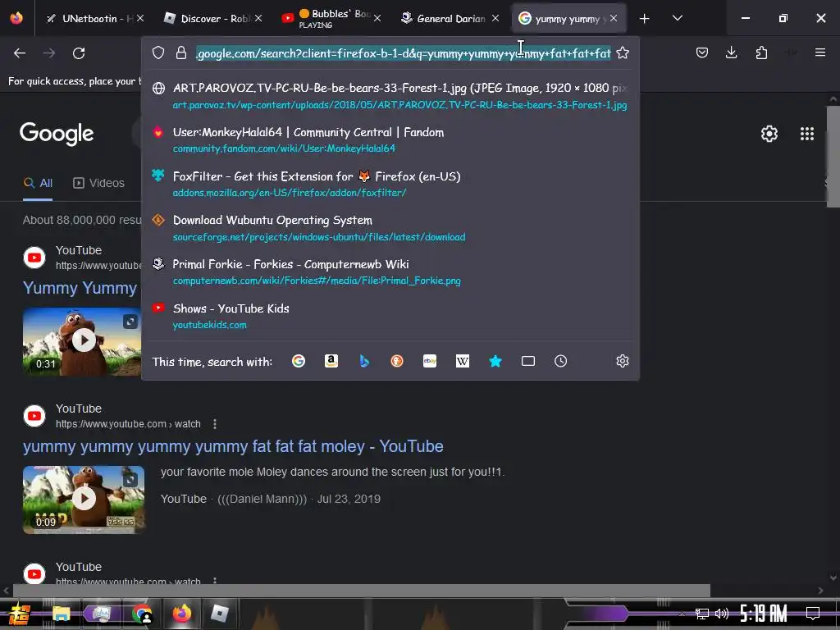The image size is (840, 630).
Task: Open Windows Start button
Action: pos(19,614)
